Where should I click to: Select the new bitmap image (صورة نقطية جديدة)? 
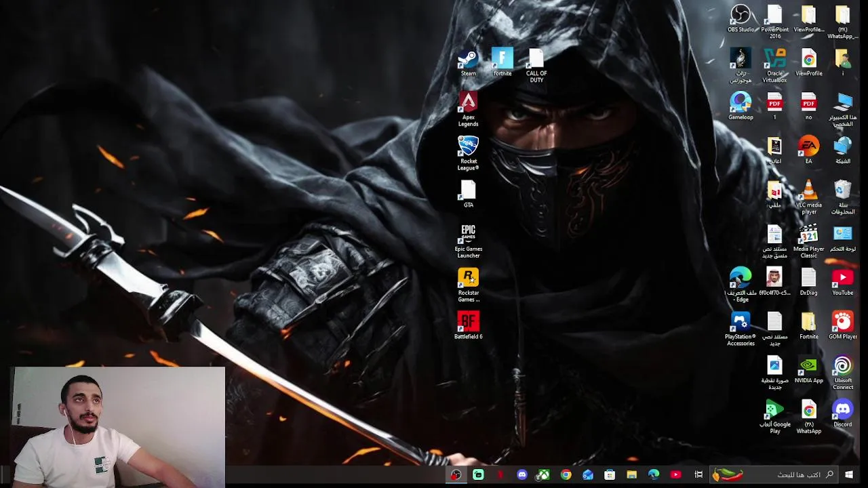[x=774, y=373]
